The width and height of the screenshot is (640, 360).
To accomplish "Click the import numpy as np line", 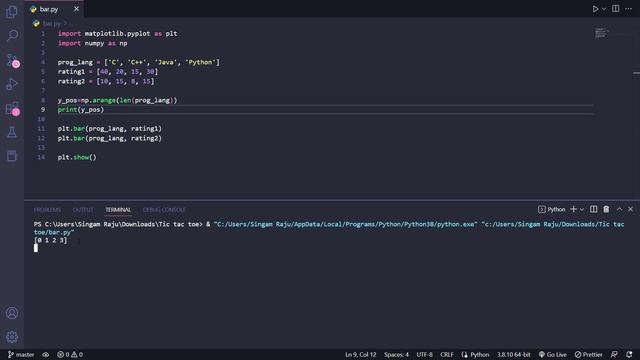I will pos(92,43).
